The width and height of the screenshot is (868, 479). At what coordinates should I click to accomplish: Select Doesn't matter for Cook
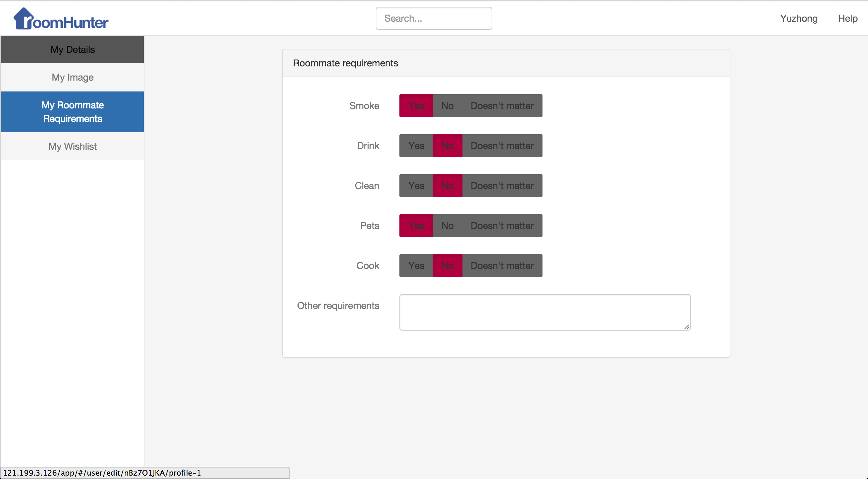pyautogui.click(x=502, y=266)
